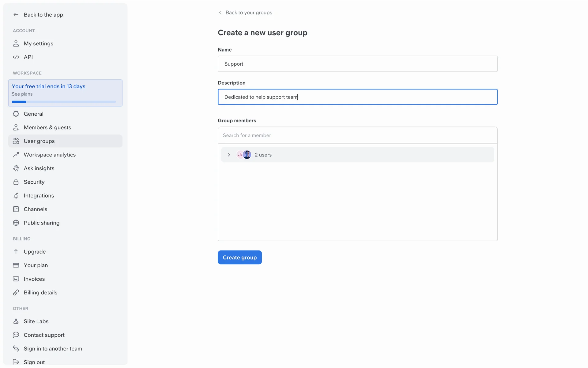
Task: Click the Channels panel icon
Action: pos(16,209)
